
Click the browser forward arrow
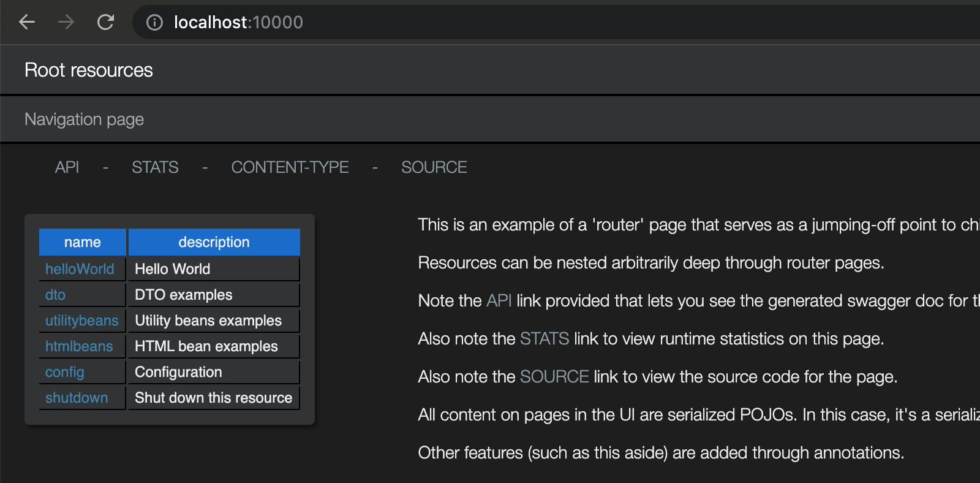point(66,23)
